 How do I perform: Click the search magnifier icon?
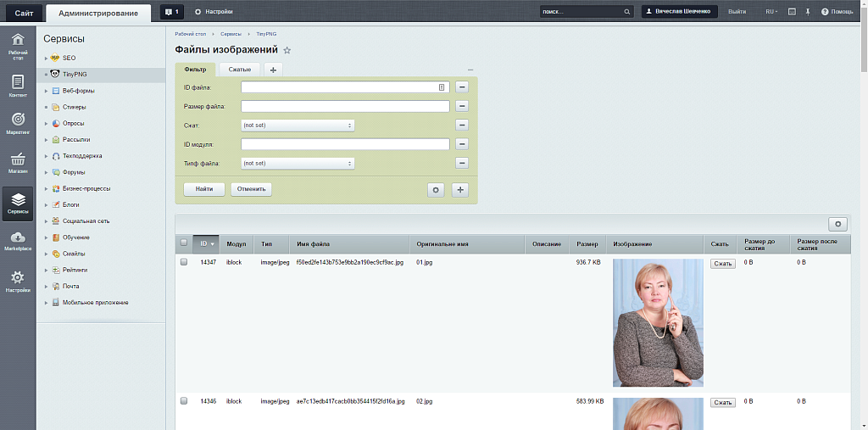coord(626,12)
